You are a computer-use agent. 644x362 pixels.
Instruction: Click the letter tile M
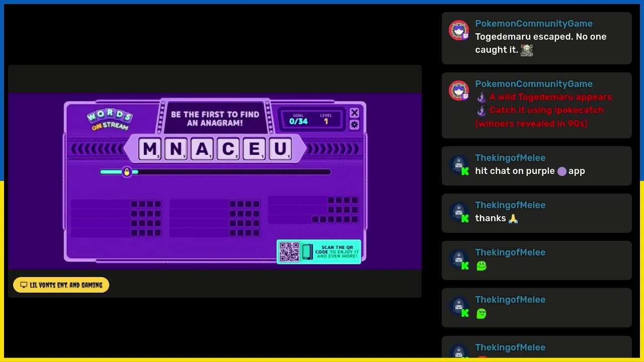(x=149, y=149)
